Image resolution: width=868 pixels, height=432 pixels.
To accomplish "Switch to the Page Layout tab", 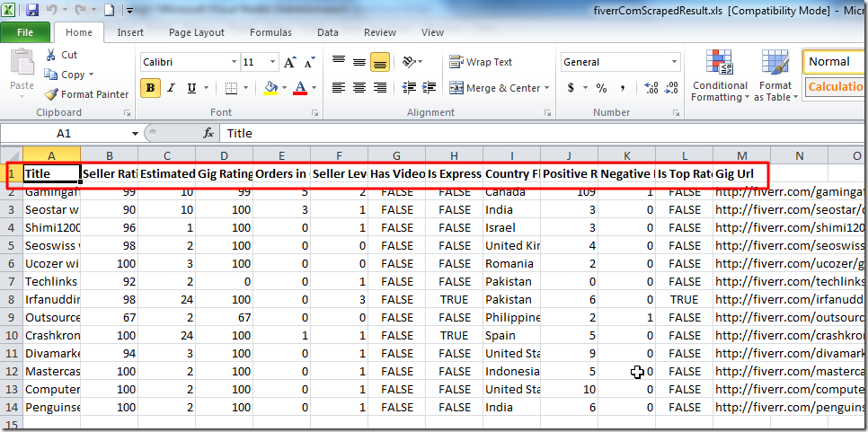I will coord(197,32).
